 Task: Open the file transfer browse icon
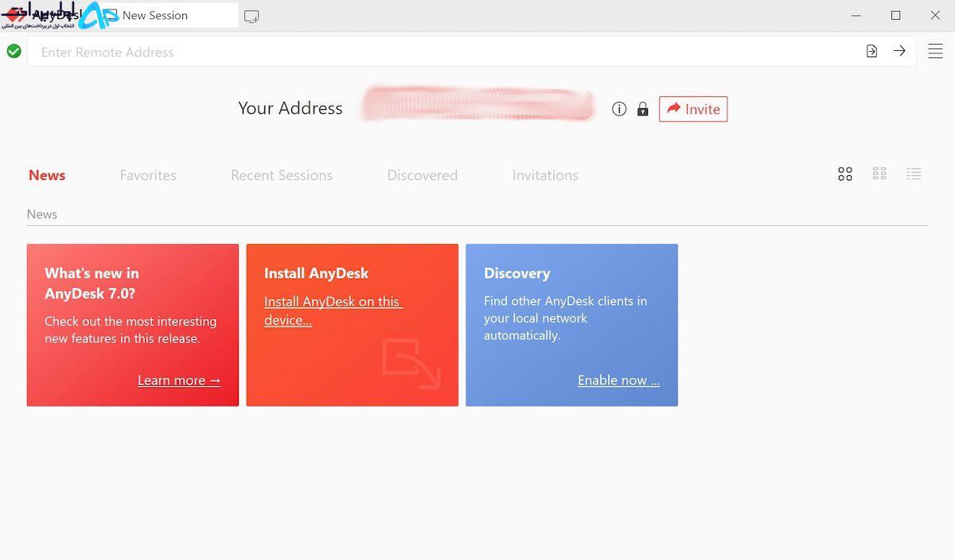(871, 51)
